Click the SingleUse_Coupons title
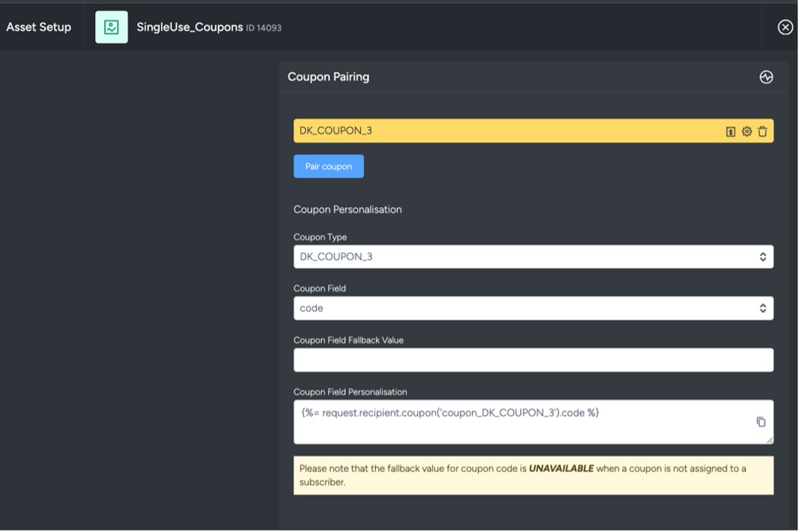The height and width of the screenshot is (532, 800). point(188,26)
